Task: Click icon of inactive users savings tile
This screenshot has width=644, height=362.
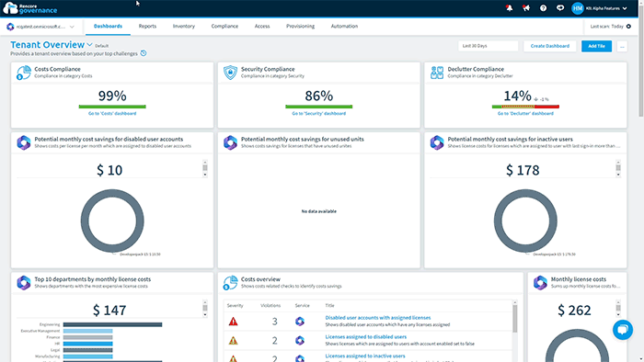Action: 437,142
